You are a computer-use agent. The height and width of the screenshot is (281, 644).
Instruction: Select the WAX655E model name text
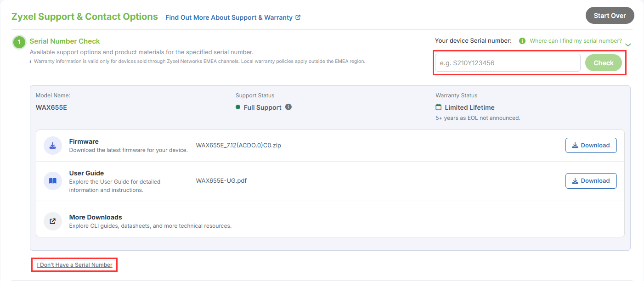(x=51, y=107)
